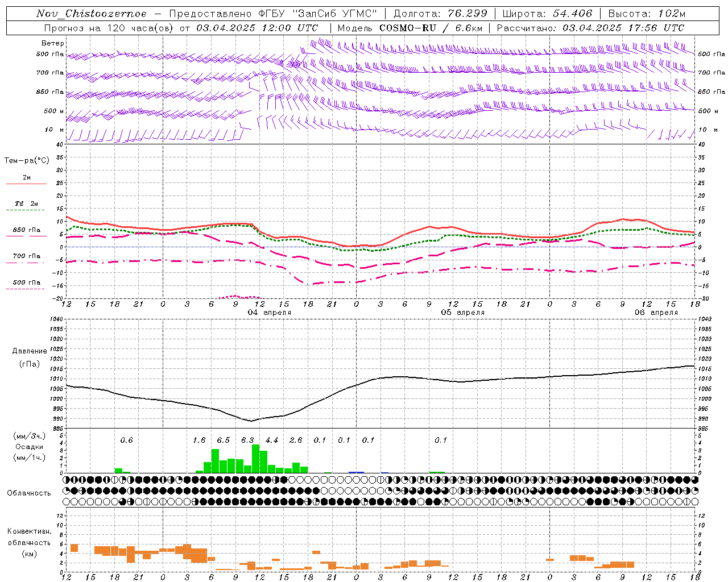Click the Td 2м legend label
The image size is (728, 582).
pyautogui.click(x=26, y=203)
